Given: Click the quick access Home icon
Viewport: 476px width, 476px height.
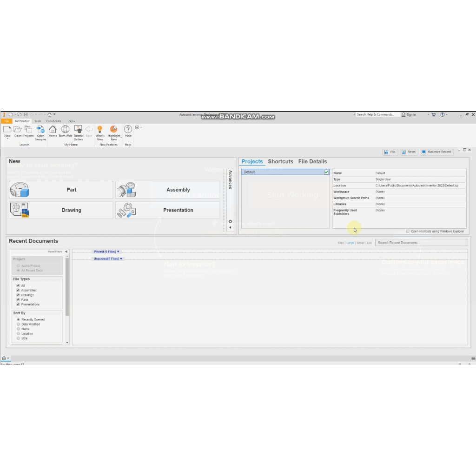Looking at the screenshot, I should pyautogui.click(x=49, y=115).
